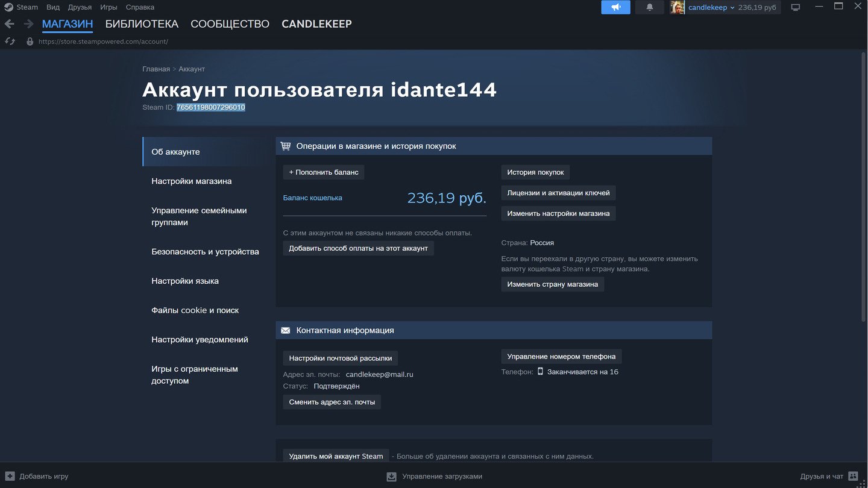The height and width of the screenshot is (488, 868).
Task: Click the Steam logo icon in the menu bar
Action: [8, 7]
